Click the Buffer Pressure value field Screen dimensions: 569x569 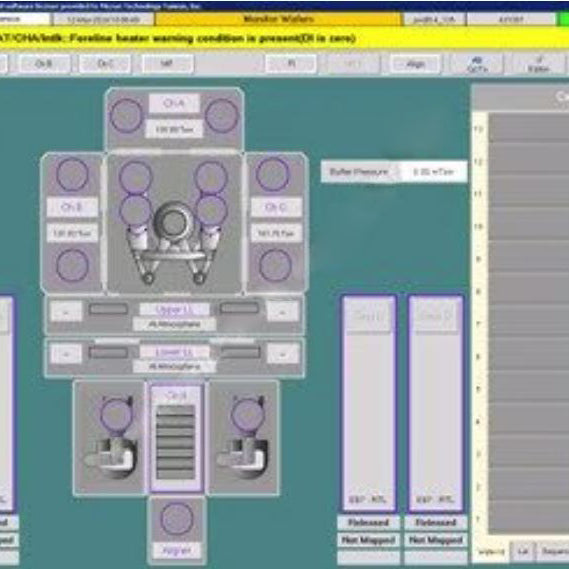point(433,172)
